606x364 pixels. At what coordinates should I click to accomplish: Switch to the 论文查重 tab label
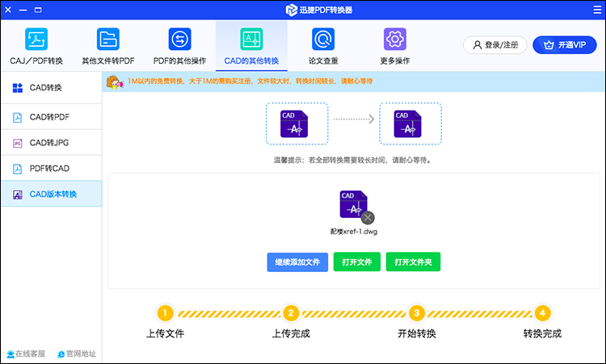coord(323,61)
